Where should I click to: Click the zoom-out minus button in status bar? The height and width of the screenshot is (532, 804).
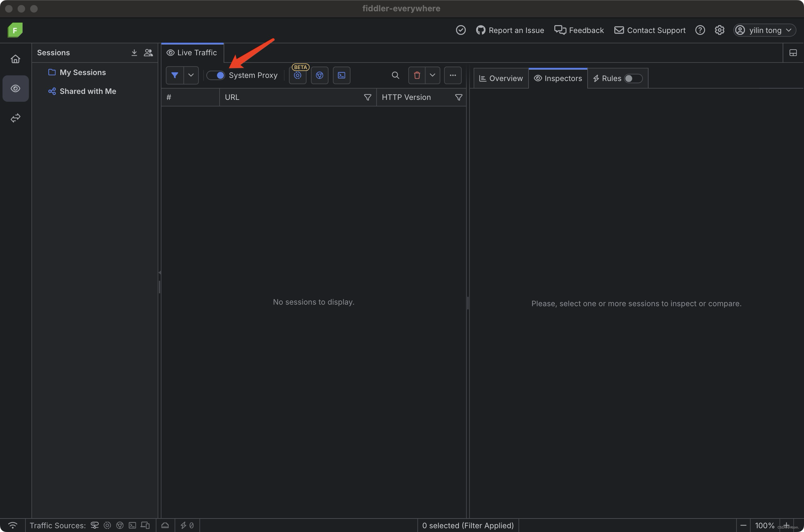(x=743, y=525)
